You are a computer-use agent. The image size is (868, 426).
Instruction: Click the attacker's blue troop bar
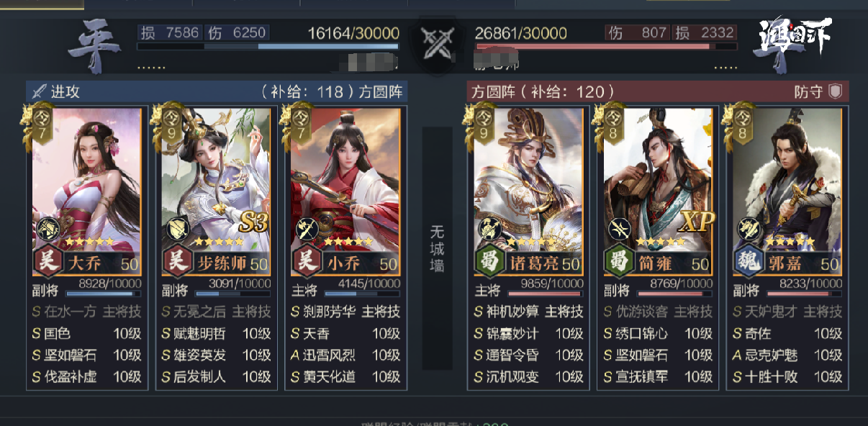268,47
